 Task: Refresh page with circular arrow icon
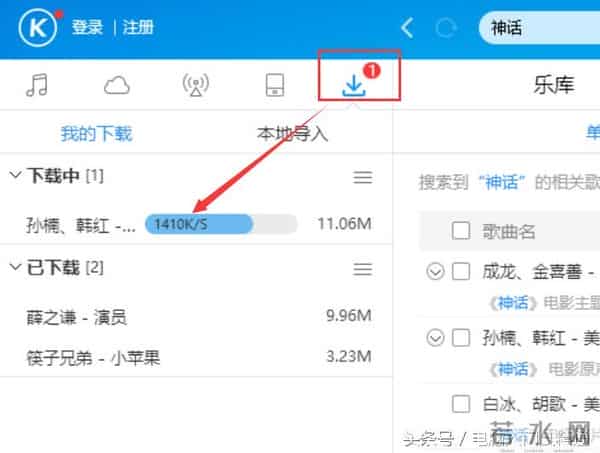point(446,28)
